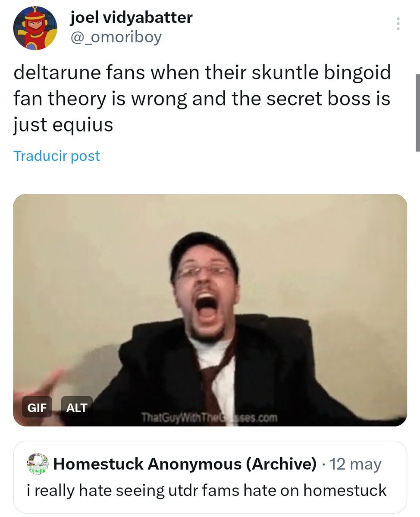420x517 pixels.
Task: Click the vertical scrollbar on the right
Action: [417, 113]
